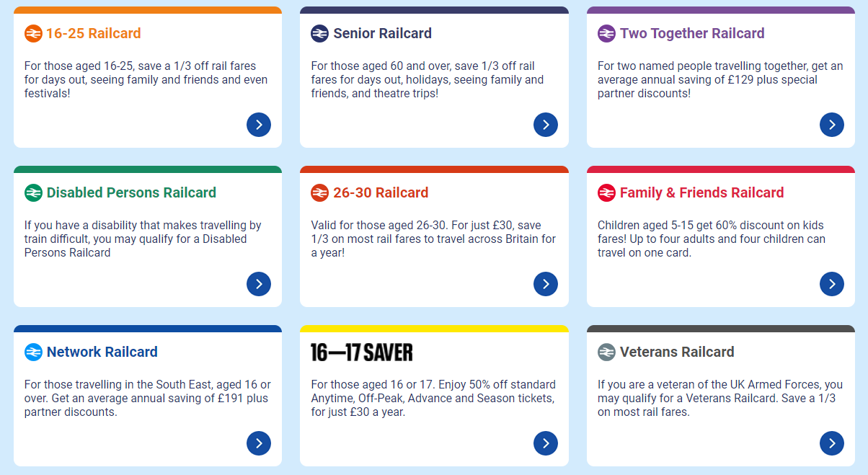Open Two Together Railcard via arrow icon
This screenshot has width=868, height=475.
tap(832, 125)
